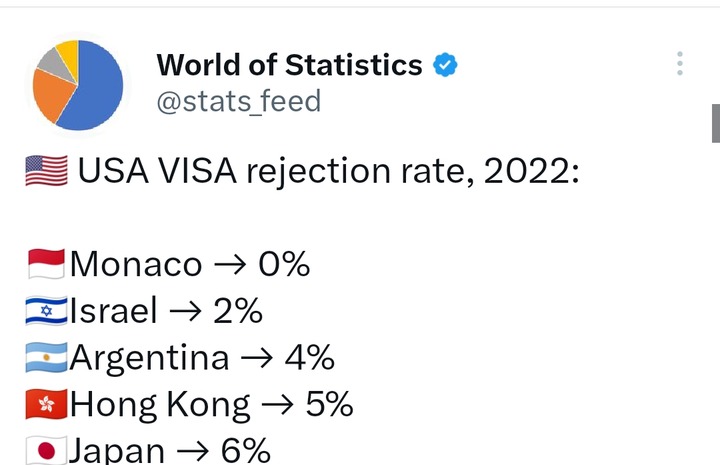
Task: Click the 'Hong Kong → 5%' line
Action: click(212, 405)
